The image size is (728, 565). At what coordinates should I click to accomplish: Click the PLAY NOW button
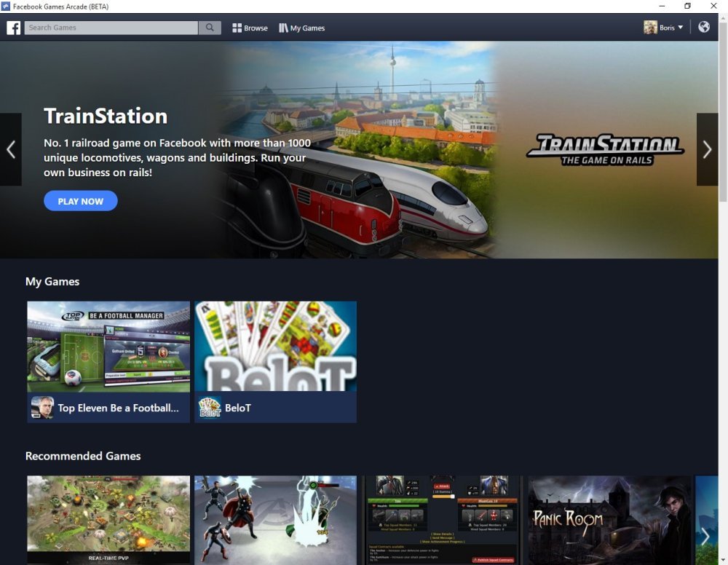pyautogui.click(x=81, y=201)
